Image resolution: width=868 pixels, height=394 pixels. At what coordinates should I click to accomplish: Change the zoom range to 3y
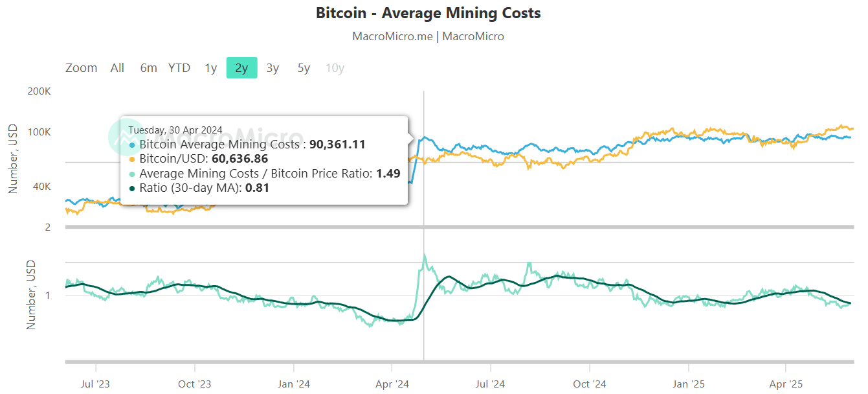273,68
